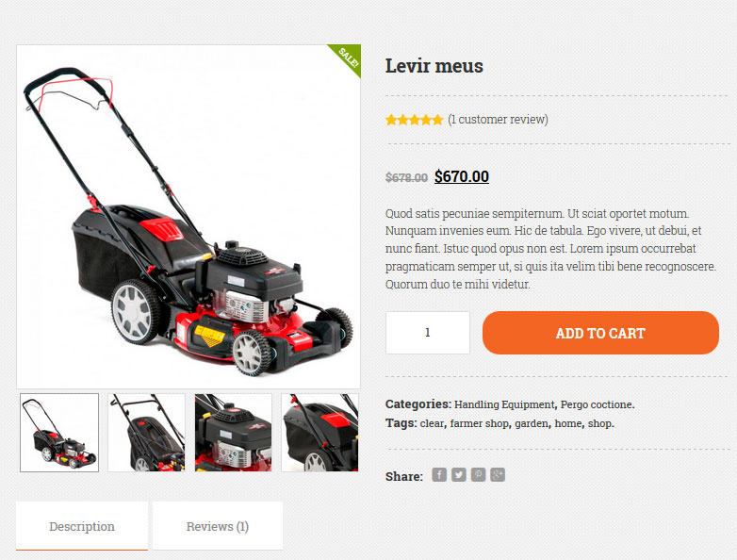Open Pergo coctione category link
The image size is (737, 560).
[x=596, y=404]
